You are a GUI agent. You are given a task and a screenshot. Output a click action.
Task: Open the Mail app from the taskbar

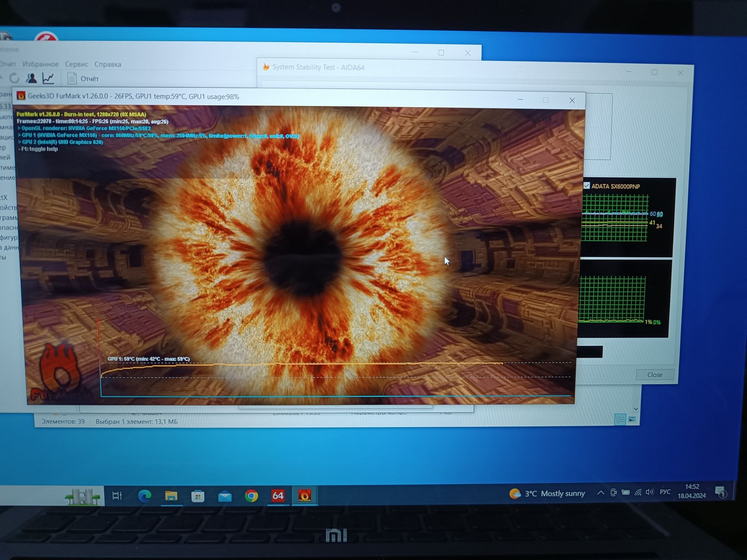pos(225,496)
